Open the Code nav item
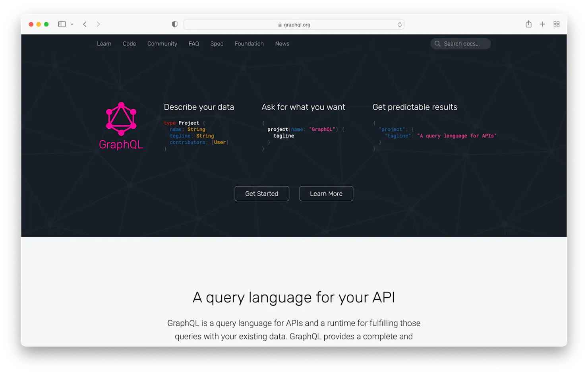Image resolution: width=588 pixels, height=374 pixels. pos(130,44)
